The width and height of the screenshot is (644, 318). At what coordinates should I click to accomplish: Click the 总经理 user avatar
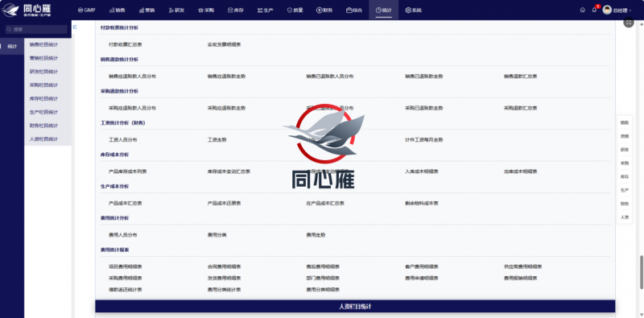(607, 10)
